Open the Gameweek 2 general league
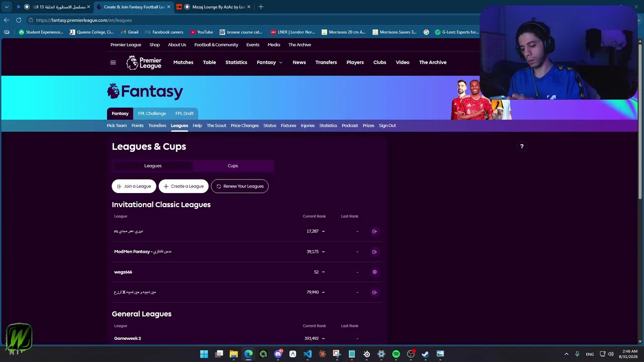Image resolution: width=644 pixels, height=362 pixels. pos(127,338)
